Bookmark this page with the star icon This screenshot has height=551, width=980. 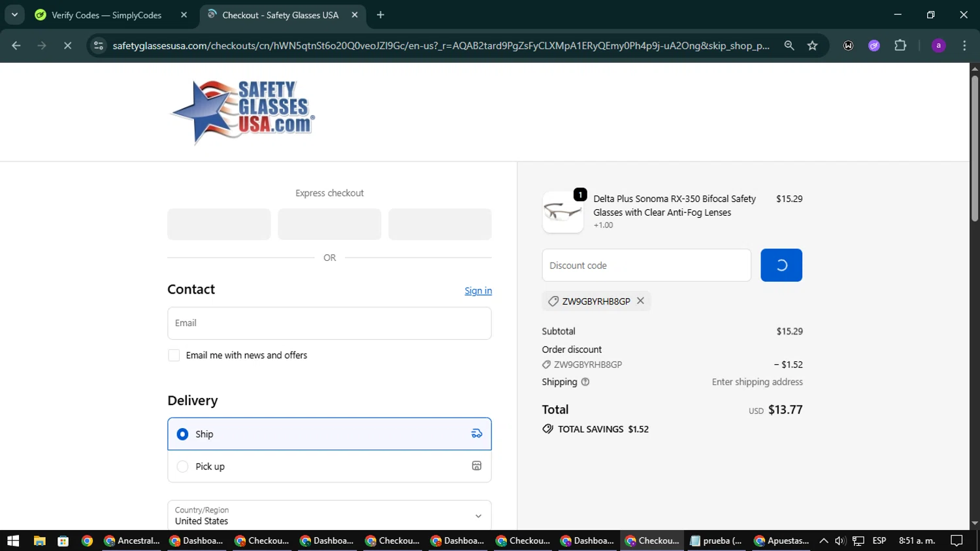812,46
